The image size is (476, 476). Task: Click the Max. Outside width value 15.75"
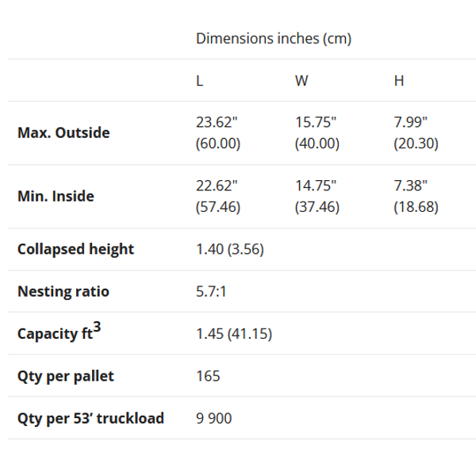[316, 122]
